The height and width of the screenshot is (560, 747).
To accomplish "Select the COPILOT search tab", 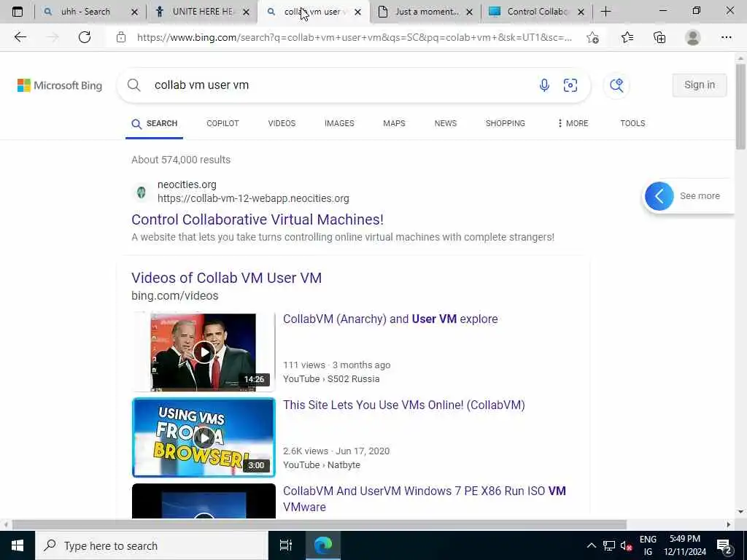I will click(222, 123).
